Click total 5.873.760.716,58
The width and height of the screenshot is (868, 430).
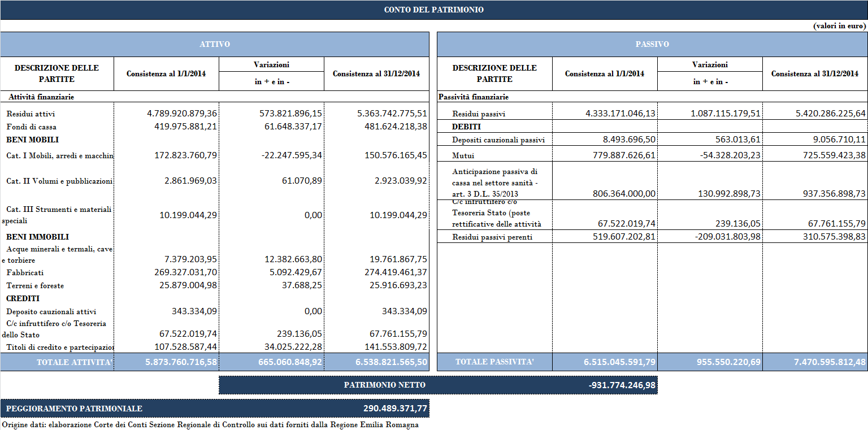point(181,362)
